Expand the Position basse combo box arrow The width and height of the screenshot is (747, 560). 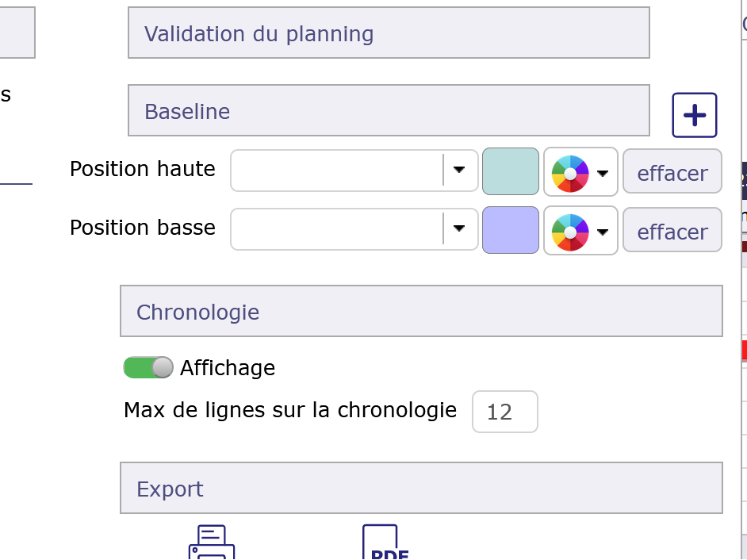[x=459, y=228]
